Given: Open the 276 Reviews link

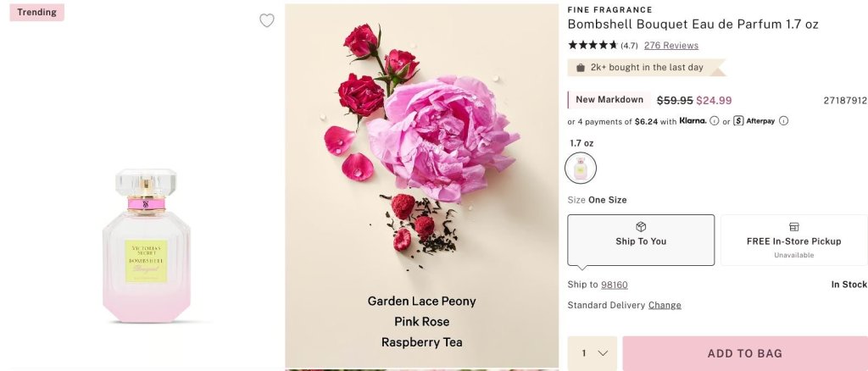Looking at the screenshot, I should (671, 46).
